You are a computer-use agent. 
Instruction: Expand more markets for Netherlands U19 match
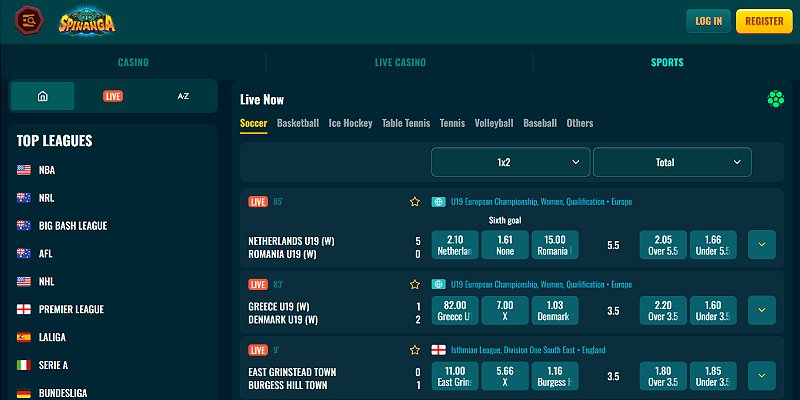[x=762, y=245]
